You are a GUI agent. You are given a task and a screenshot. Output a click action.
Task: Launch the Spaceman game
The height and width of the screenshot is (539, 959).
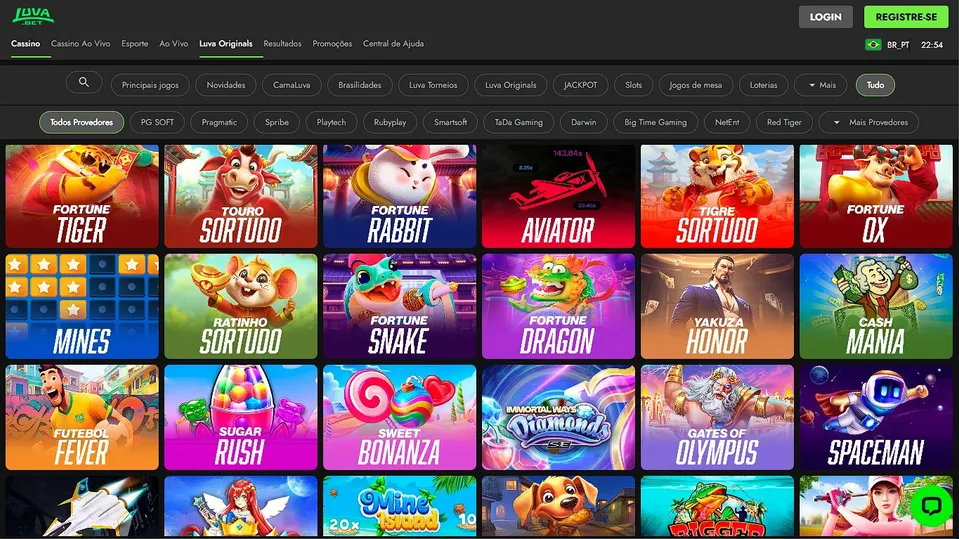tap(876, 417)
